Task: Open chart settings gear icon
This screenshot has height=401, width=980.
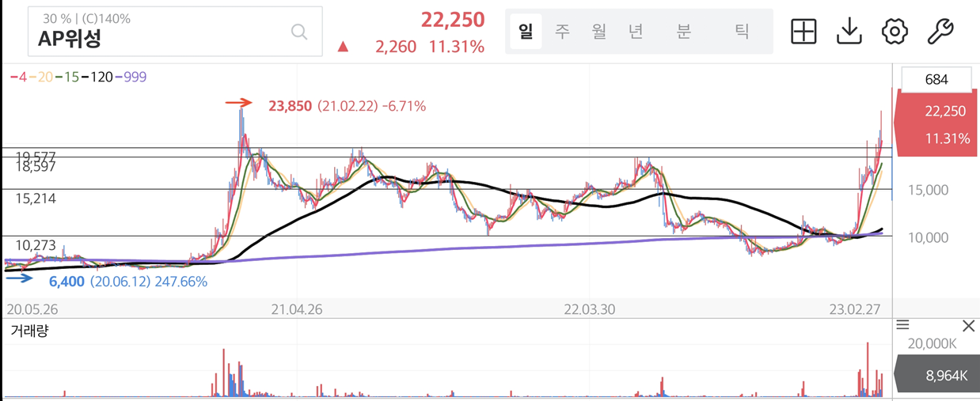Action: (x=895, y=32)
